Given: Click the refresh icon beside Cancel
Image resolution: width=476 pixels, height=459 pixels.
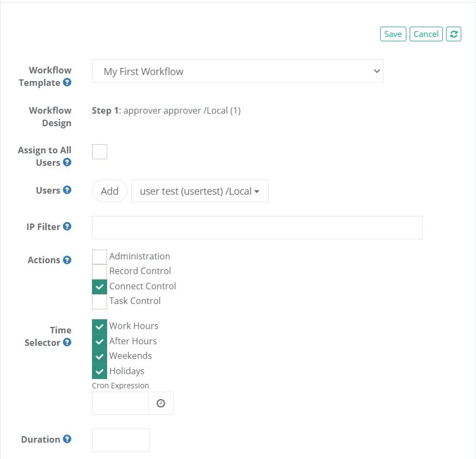Looking at the screenshot, I should [454, 34].
